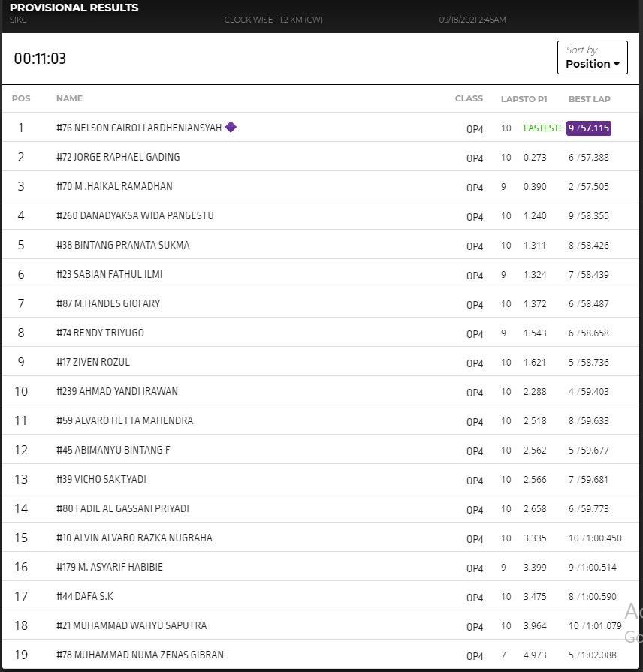Screen dimensions: 643x672
Task: Select driver #260 Danadyaksa Wida Pangestu
Action: (135, 216)
